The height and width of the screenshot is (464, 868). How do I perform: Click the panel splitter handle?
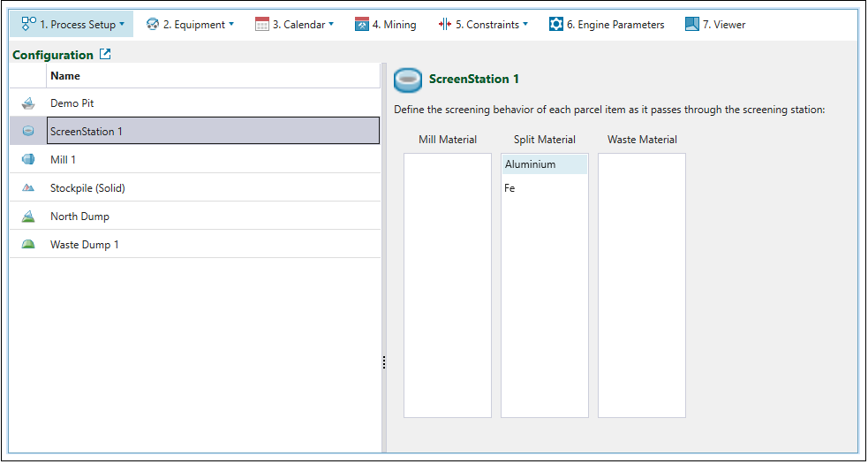click(384, 362)
